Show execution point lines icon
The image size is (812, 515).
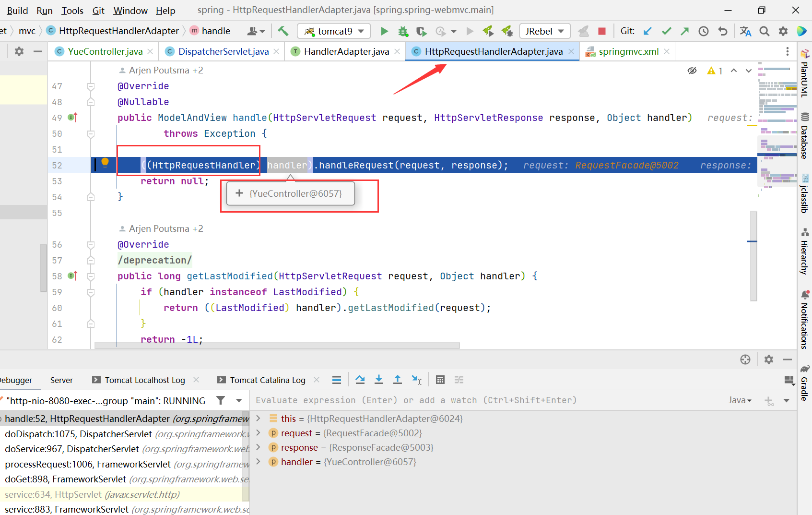coord(337,380)
